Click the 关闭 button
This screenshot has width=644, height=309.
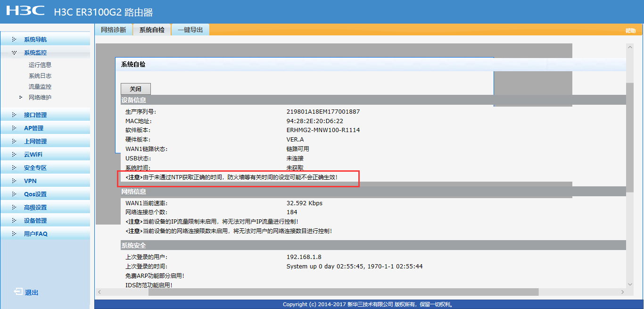136,89
